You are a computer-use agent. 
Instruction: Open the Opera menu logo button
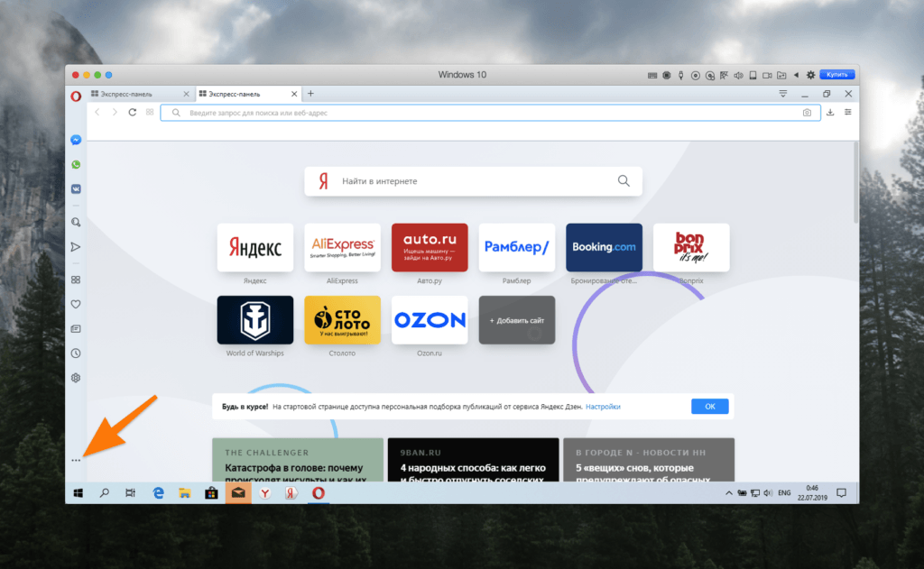(x=76, y=94)
